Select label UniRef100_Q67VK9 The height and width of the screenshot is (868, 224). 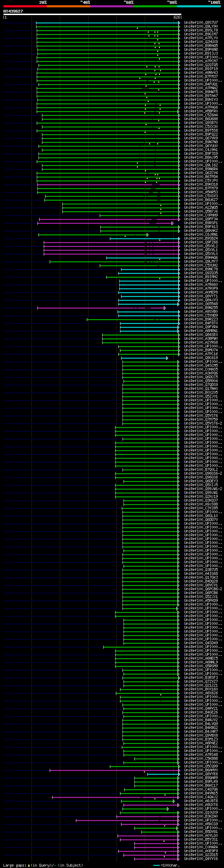pos(201,138)
